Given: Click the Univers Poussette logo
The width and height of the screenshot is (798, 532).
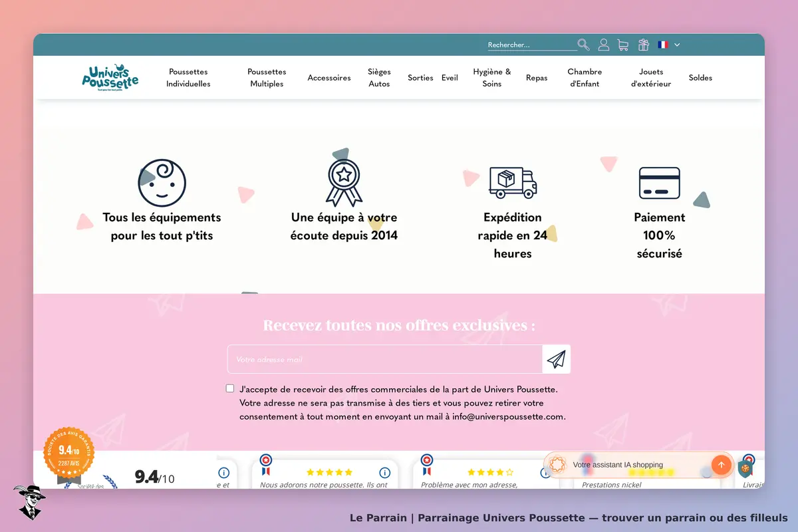Looking at the screenshot, I should [x=110, y=78].
